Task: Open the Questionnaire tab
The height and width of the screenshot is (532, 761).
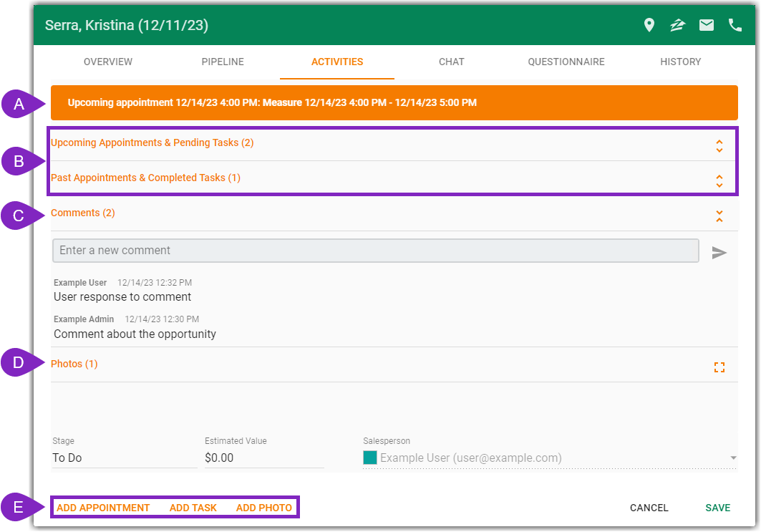Action: [566, 62]
